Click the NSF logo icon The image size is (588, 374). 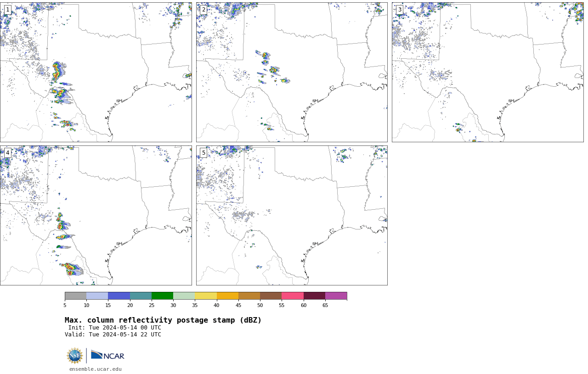pos(75,356)
